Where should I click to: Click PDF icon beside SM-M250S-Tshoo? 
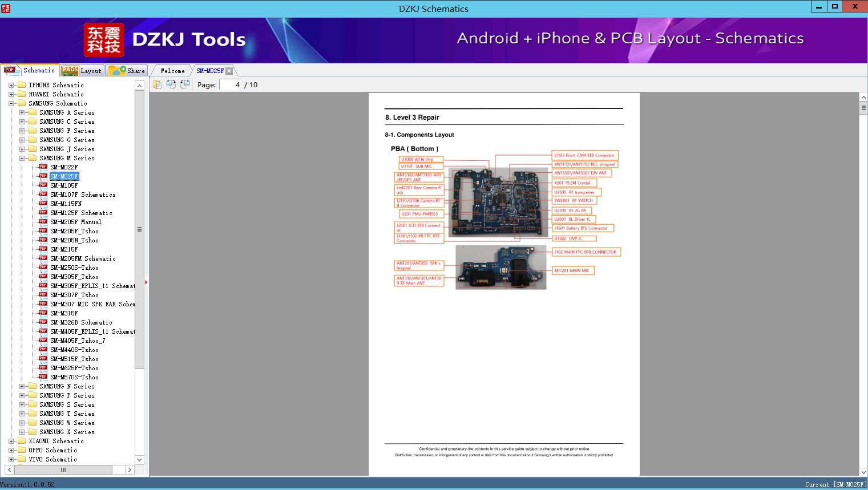(x=43, y=267)
